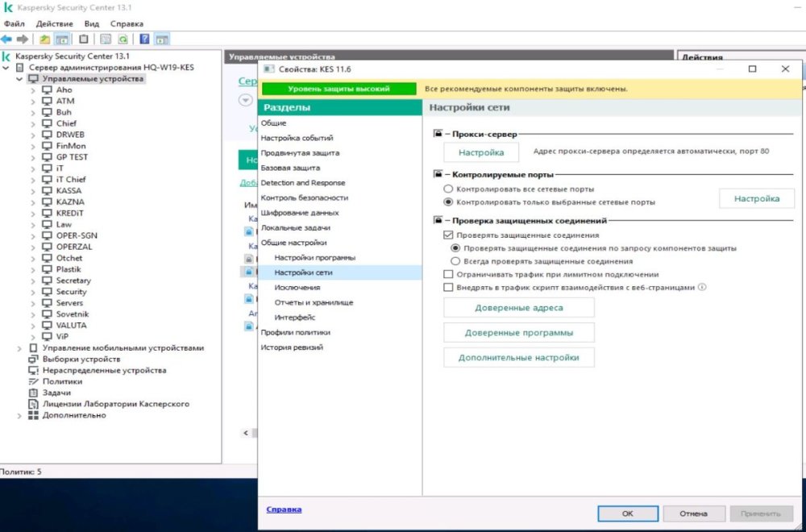Viewport: 806px width, 532px height.
Task: Click the Выборки устройств icon
Action: (x=33, y=359)
